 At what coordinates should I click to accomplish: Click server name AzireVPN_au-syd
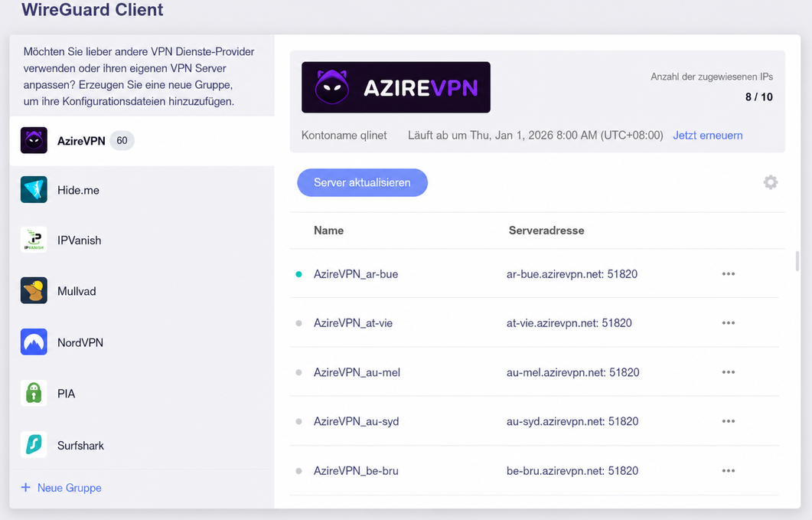[x=357, y=421]
